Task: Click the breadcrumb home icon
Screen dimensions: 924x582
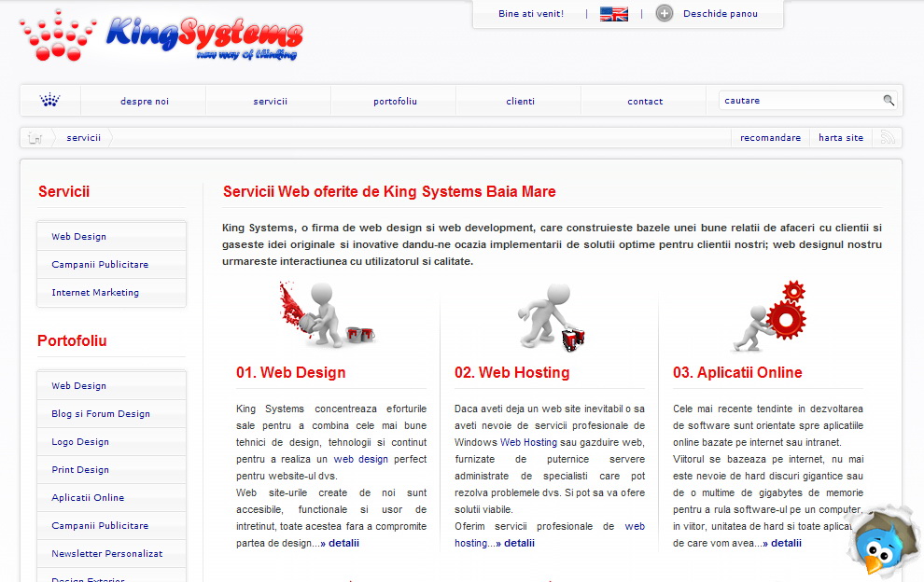Action: 35,138
